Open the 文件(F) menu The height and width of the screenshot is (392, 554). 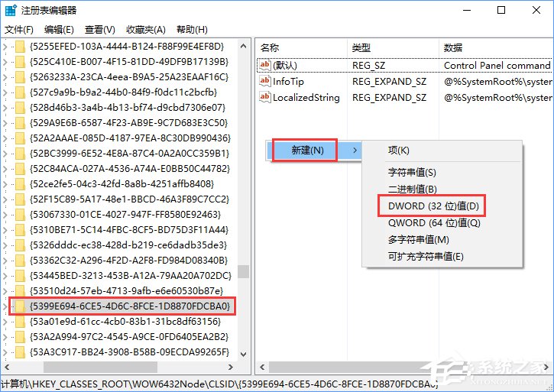pos(19,30)
